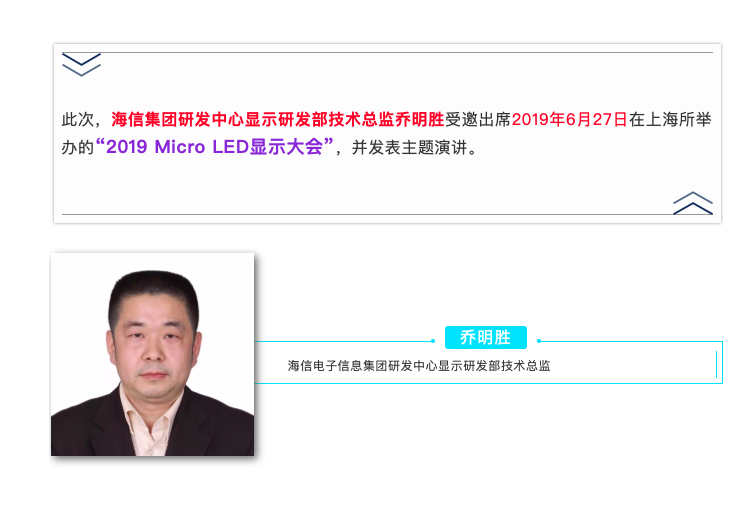Click the red text 海信集团研发中心显示研发部技术总监乔明胜

(x=278, y=119)
